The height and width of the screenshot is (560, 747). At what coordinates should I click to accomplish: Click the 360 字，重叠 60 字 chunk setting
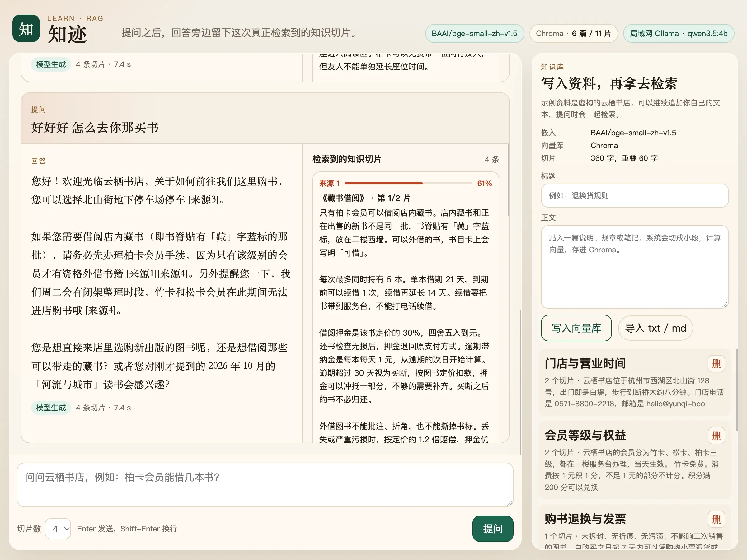pyautogui.click(x=624, y=158)
